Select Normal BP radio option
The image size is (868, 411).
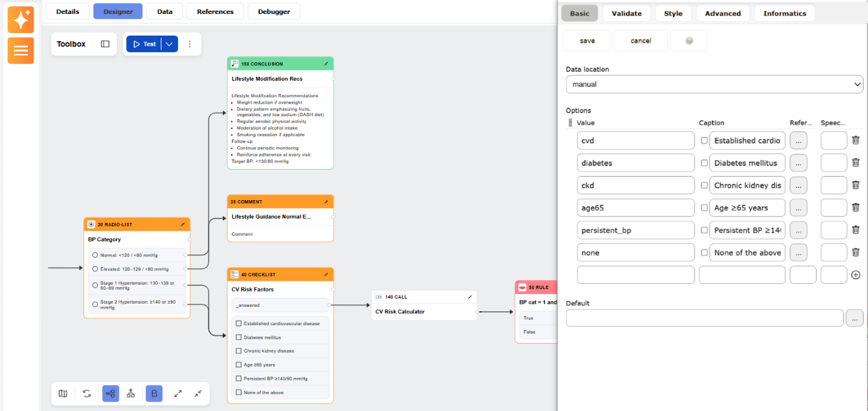tap(95, 255)
